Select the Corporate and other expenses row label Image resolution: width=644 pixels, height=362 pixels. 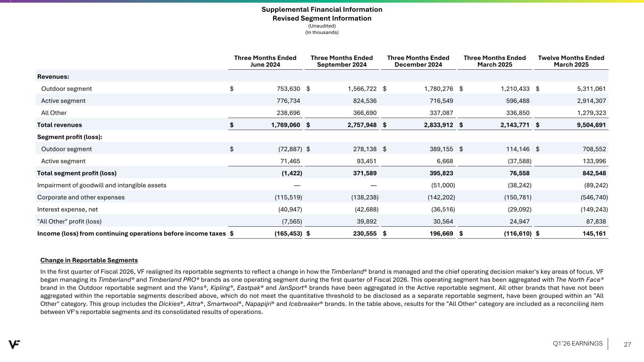pyautogui.click(x=81, y=197)
